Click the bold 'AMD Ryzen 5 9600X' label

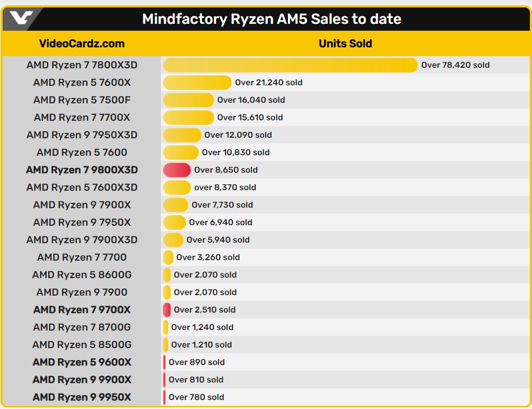[82, 362]
